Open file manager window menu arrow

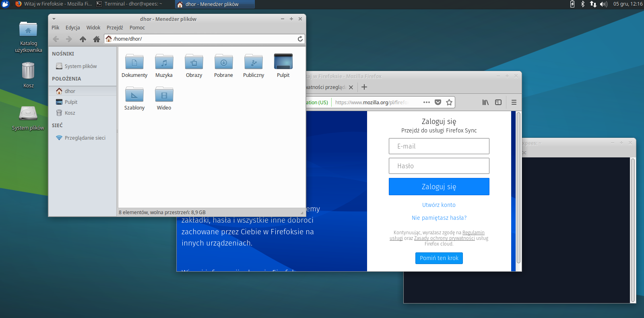tap(54, 19)
